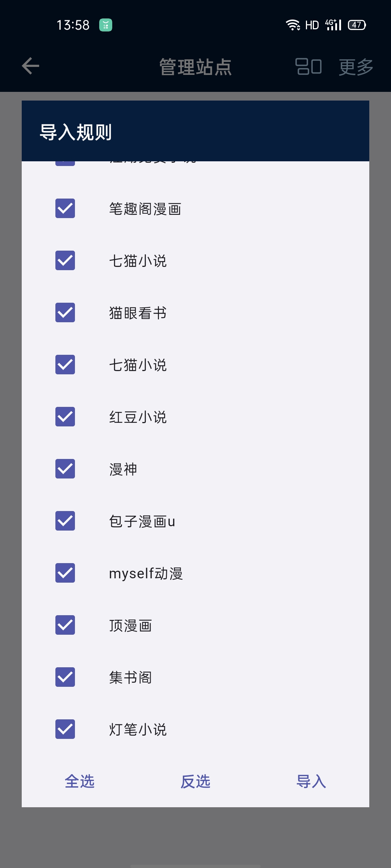Tap the Wi-Fi status icon
The width and height of the screenshot is (391, 868).
click(293, 25)
